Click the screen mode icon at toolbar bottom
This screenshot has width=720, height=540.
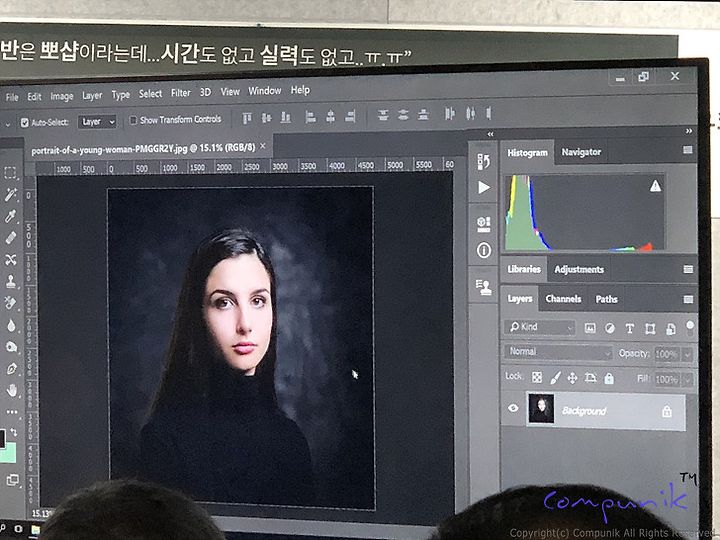tap(12, 480)
